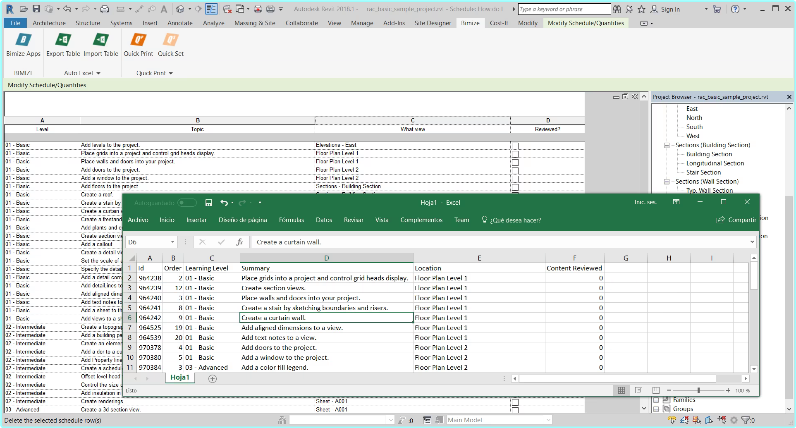Click Excel save icon in title bar

[x=208, y=203]
